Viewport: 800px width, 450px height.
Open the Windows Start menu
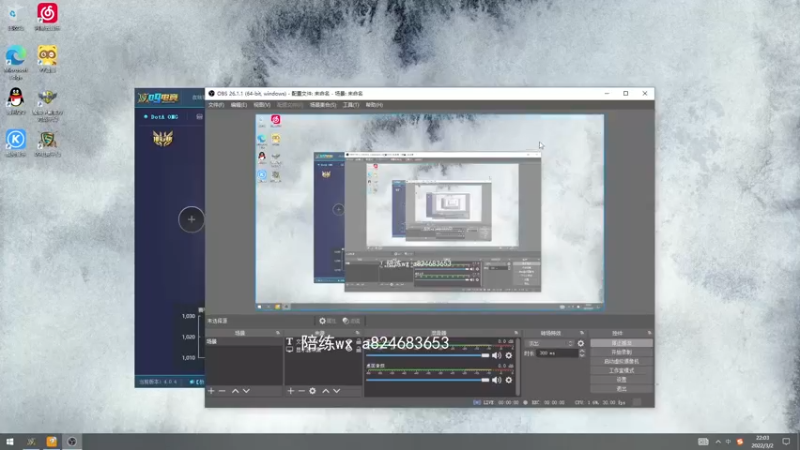(10, 442)
